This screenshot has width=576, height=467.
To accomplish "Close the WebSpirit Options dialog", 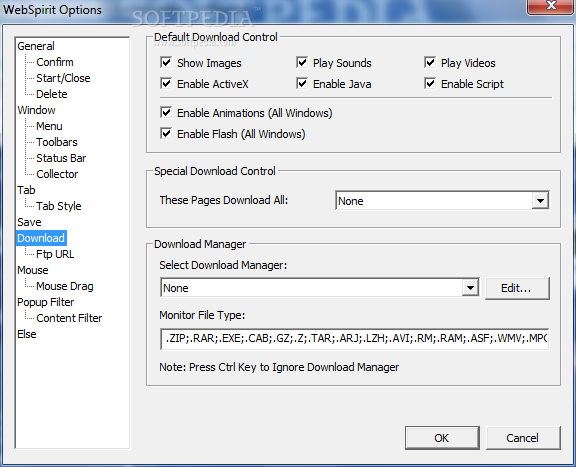I will pyautogui.click(x=550, y=6).
